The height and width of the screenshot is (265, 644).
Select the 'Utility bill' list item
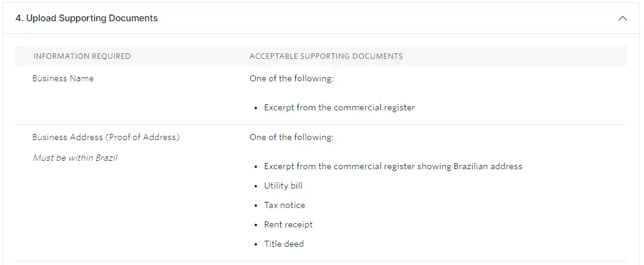[x=283, y=186]
